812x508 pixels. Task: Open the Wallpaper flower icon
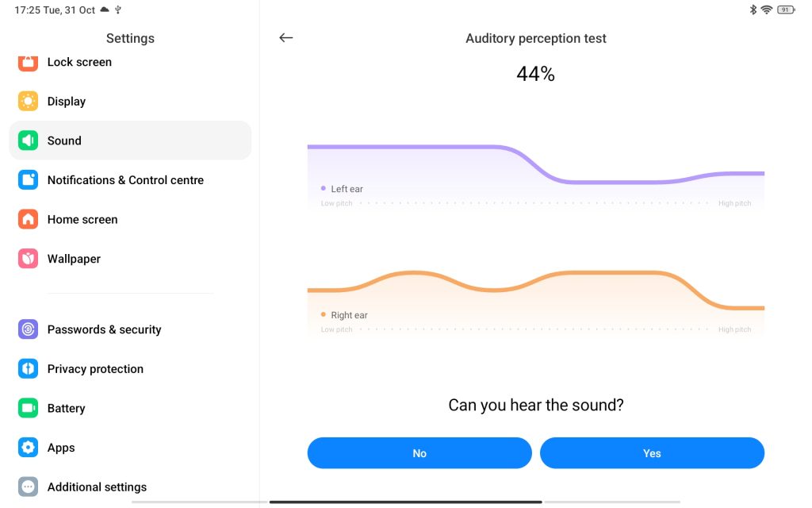29,259
